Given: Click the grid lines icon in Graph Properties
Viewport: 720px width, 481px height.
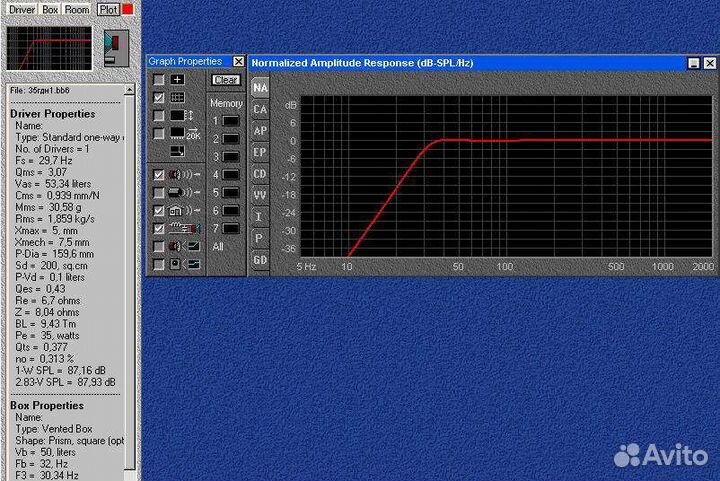Looking at the screenshot, I should coord(177,97).
